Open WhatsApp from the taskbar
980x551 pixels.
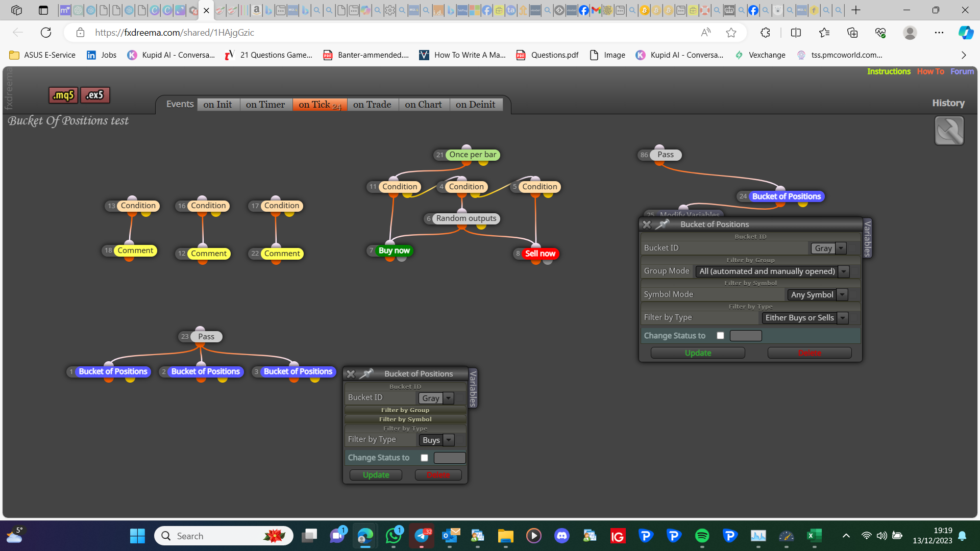coord(394,536)
